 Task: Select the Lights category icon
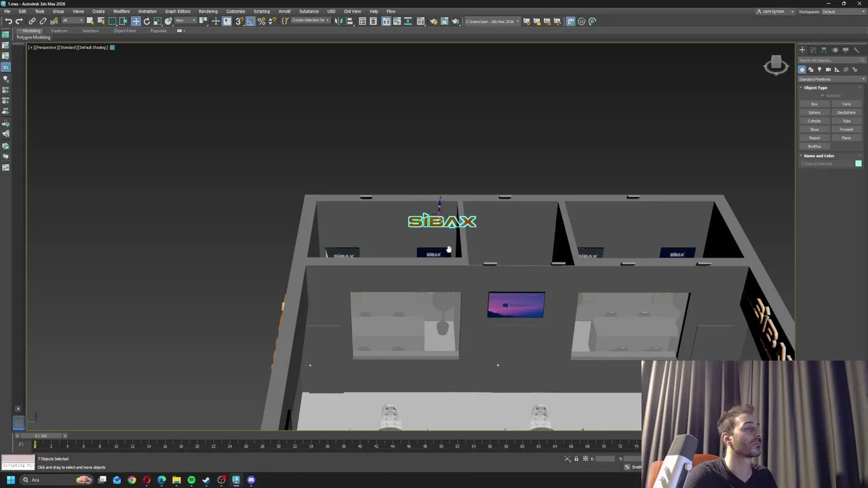coord(819,69)
